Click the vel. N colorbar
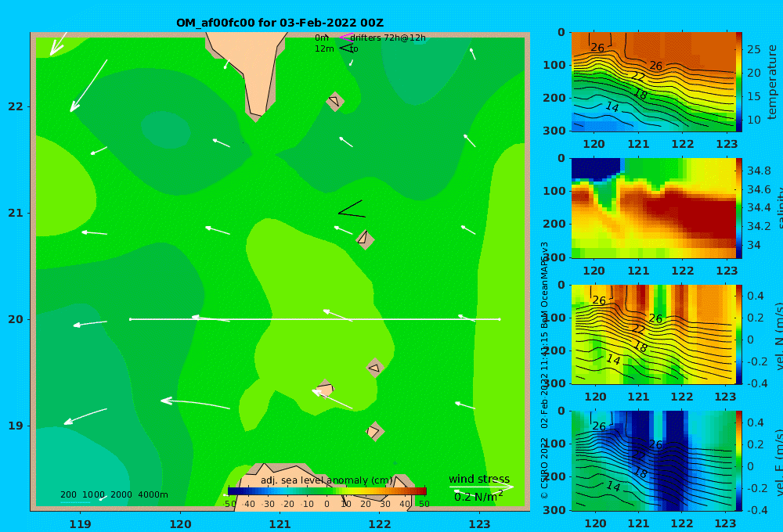Viewport: 783px width, 532px height. point(738,334)
